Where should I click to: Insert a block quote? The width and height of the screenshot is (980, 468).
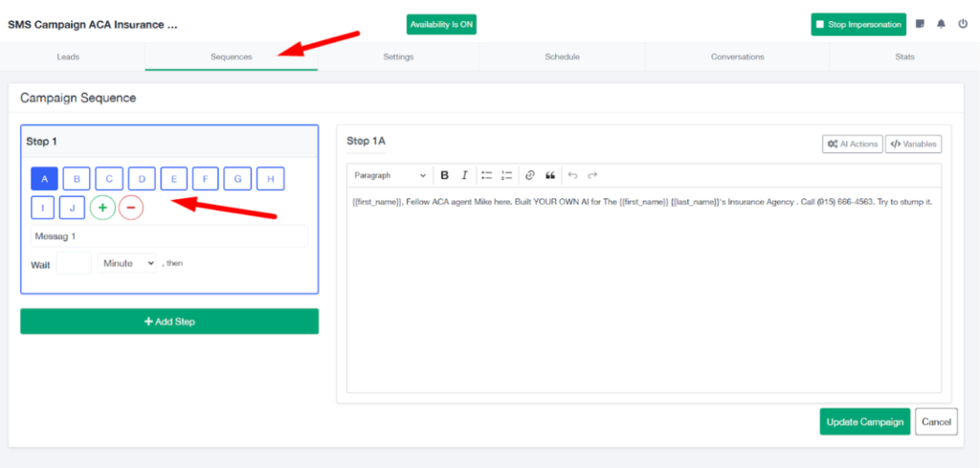(550, 175)
